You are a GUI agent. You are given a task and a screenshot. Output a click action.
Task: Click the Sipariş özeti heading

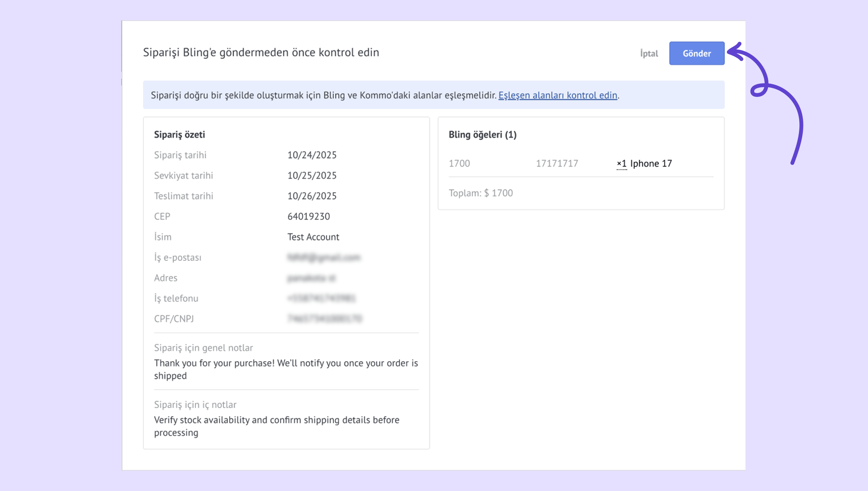point(179,135)
